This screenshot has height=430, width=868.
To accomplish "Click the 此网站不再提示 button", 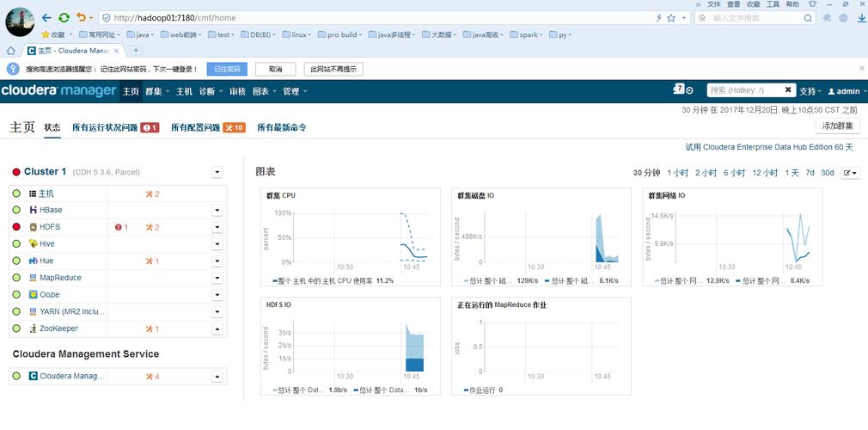I will pos(333,70).
